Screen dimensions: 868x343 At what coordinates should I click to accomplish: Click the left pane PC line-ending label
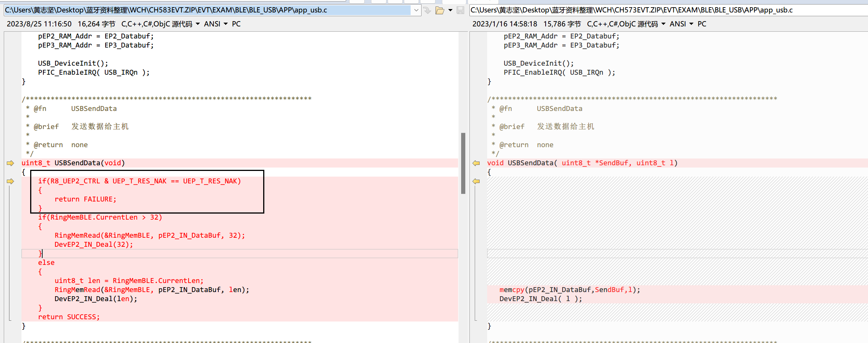[236, 24]
